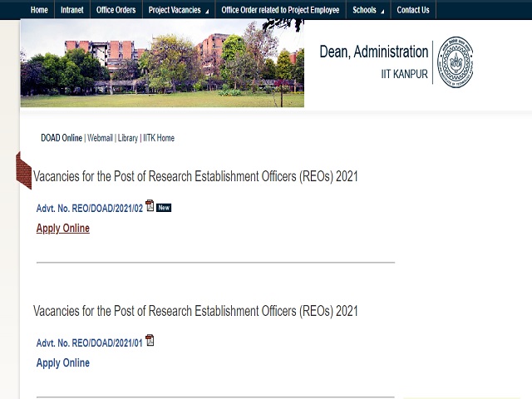Open IITK Home link
The height and width of the screenshot is (399, 532).
click(x=159, y=138)
